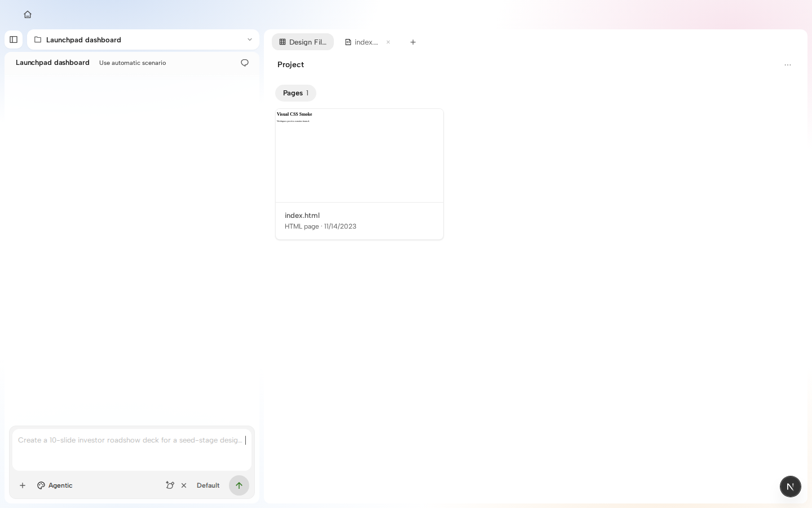812x508 pixels.
Task: Focus the prompt input field
Action: (x=132, y=449)
